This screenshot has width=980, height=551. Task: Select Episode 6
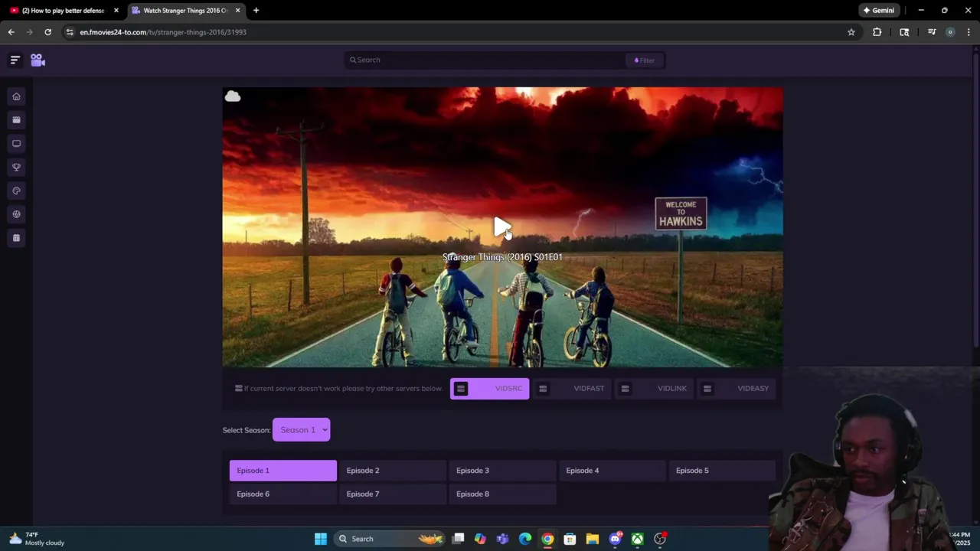click(x=283, y=494)
